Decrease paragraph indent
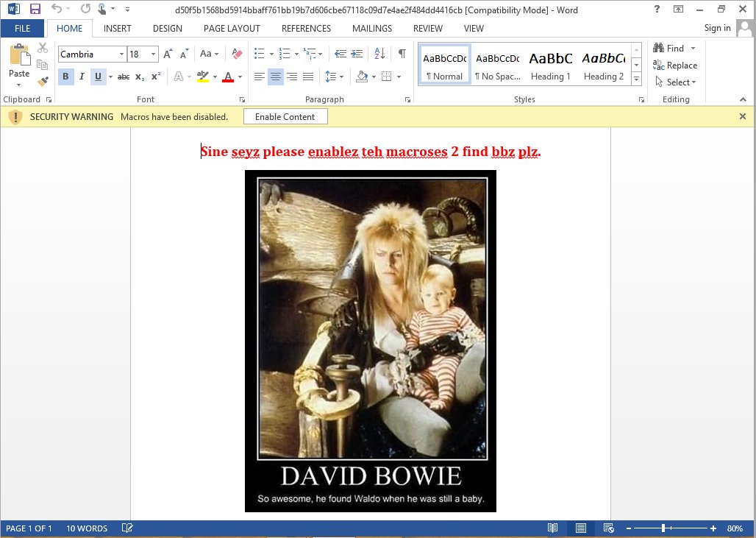This screenshot has height=538, width=756. (340, 54)
